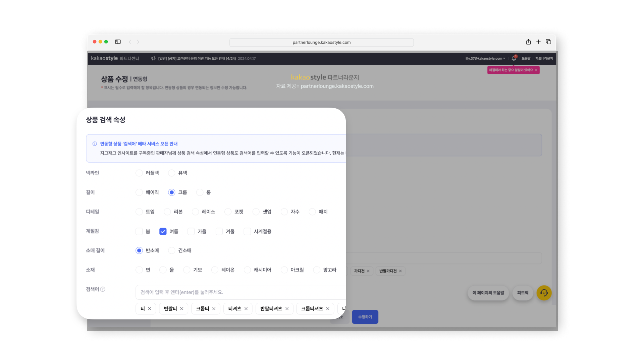Select the 앙고라 material radio
This screenshot has width=644, height=362.
coord(317,270)
